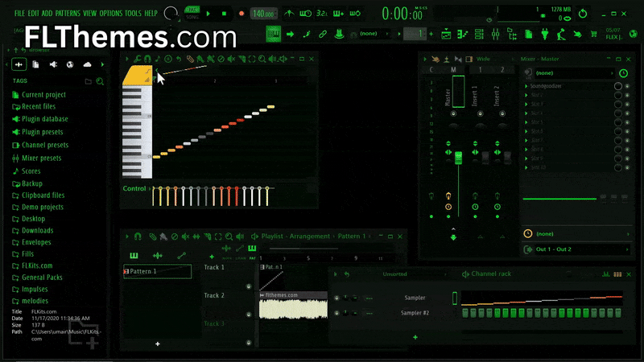Viewport: 644px width, 362px height.
Task: Open the ADD menu
Action: pos(47,14)
